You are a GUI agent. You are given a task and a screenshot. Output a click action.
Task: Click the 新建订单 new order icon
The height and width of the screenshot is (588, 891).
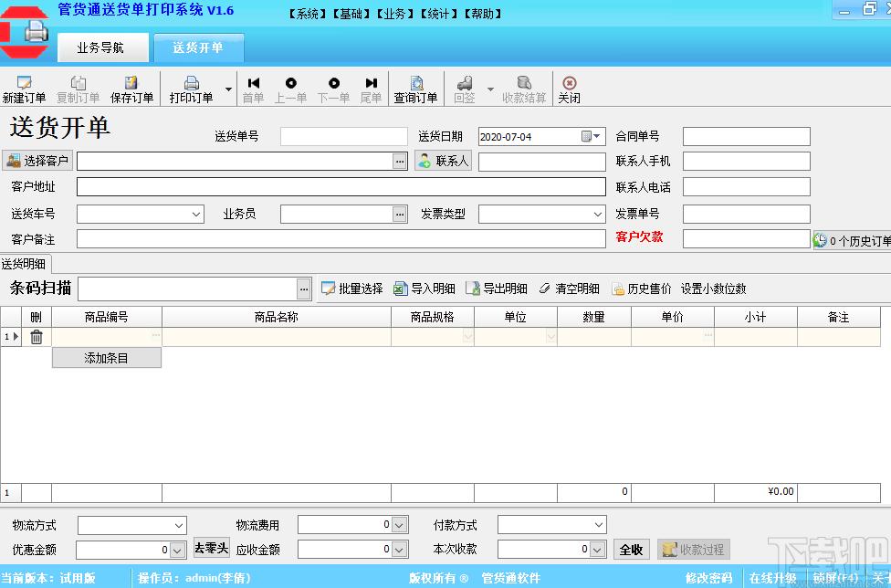(24, 83)
